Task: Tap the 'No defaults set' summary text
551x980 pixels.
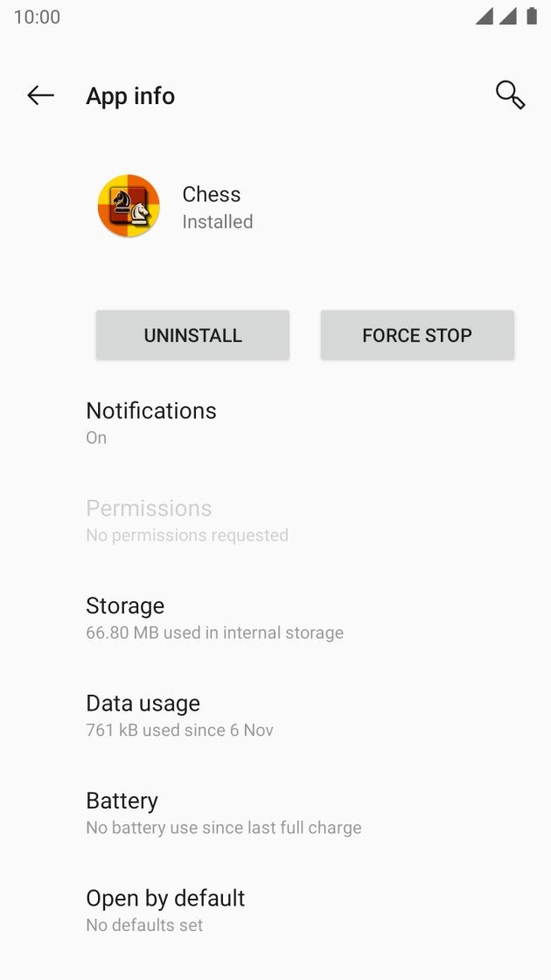Action: [144, 925]
